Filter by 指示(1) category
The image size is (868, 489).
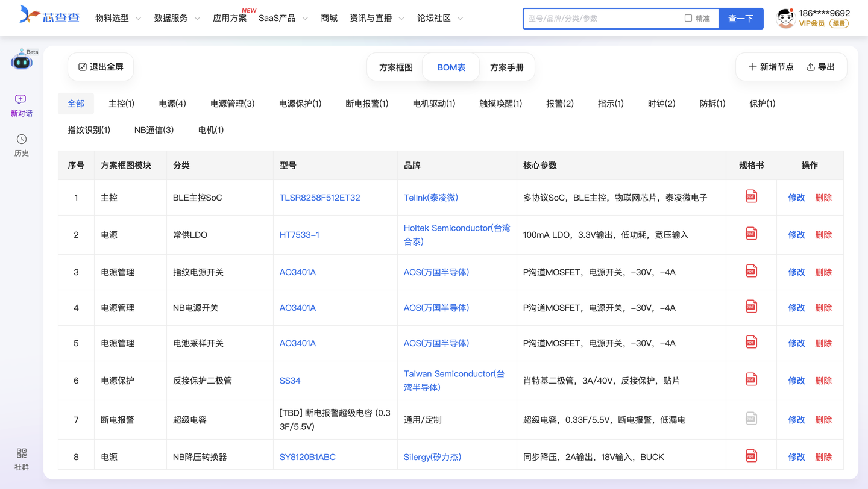click(611, 104)
